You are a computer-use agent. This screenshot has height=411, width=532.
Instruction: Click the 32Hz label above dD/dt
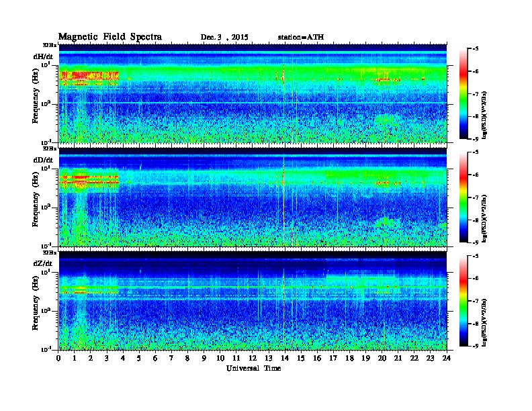(x=50, y=148)
